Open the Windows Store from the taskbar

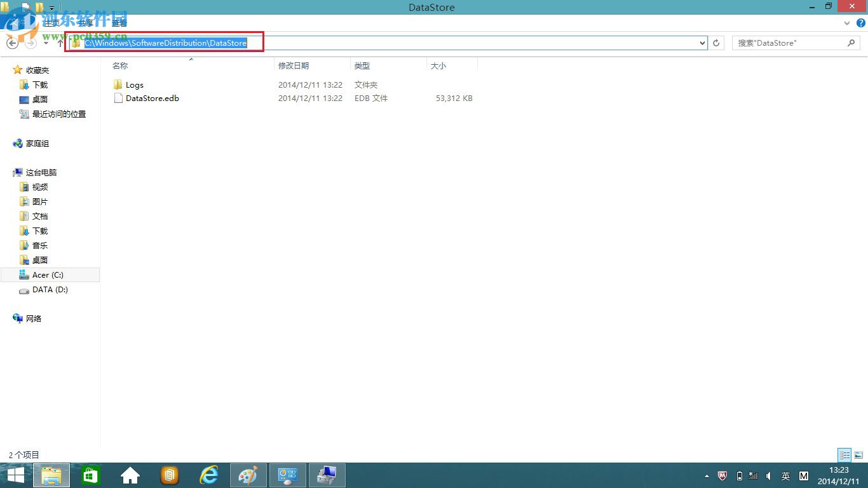(x=90, y=475)
